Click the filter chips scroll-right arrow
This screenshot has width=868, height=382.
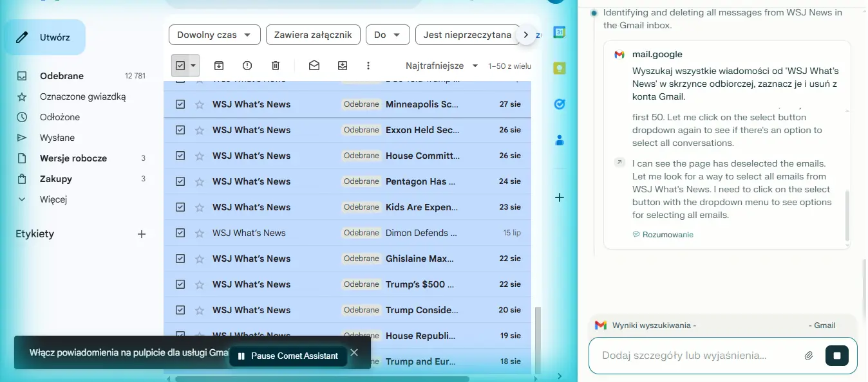pyautogui.click(x=526, y=35)
